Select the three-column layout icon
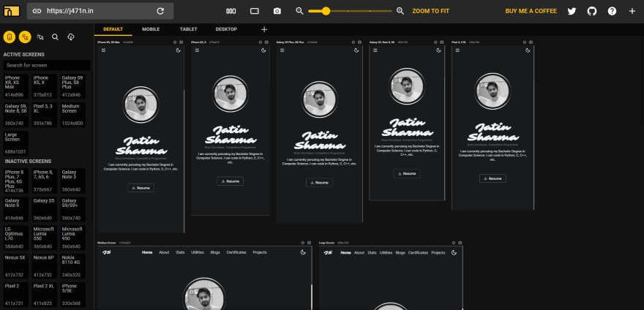644x310 pixels. 231,11
